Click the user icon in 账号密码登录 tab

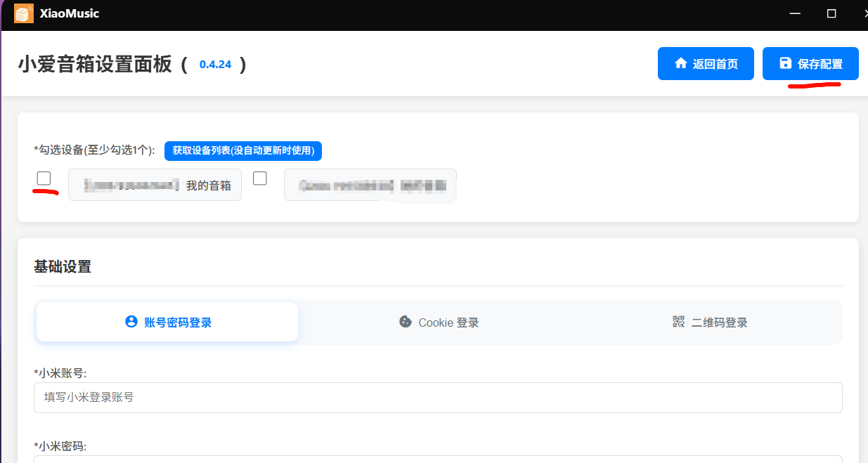[x=131, y=322]
